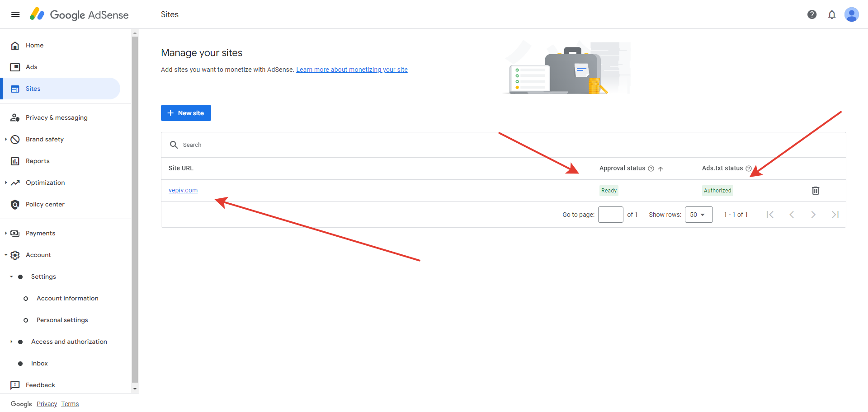868x412 pixels.
Task: Click the Google AdSense logo
Action: point(79,14)
